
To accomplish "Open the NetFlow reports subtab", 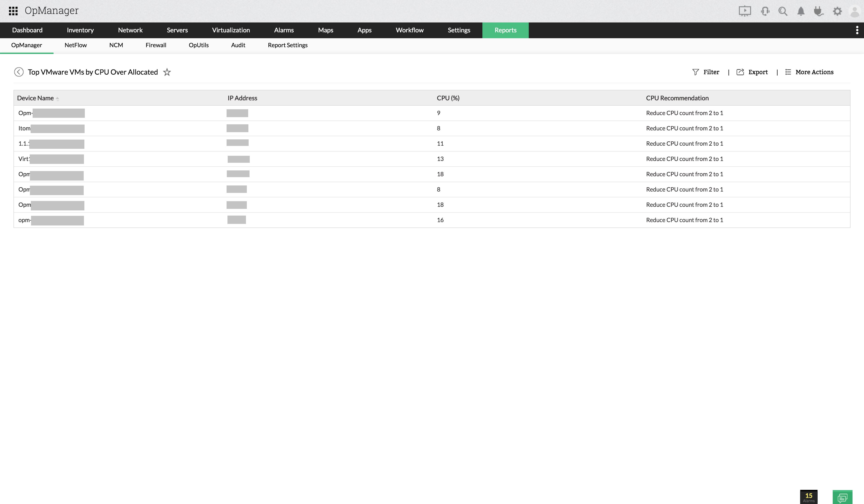I will 75,45.
